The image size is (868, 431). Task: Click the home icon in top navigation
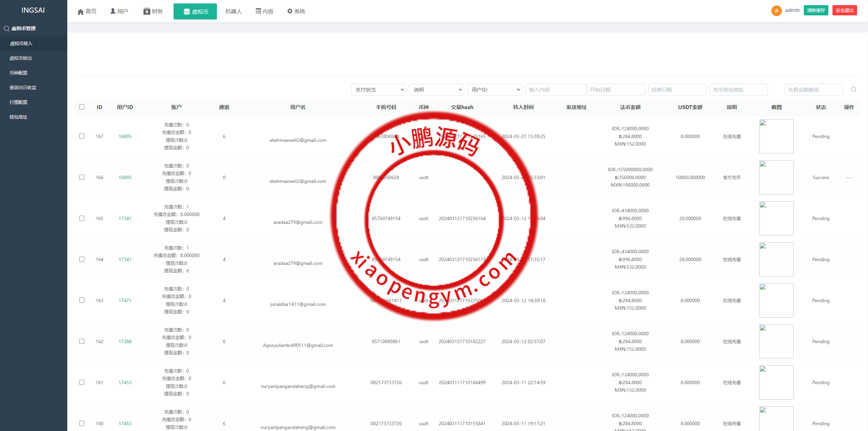pyautogui.click(x=81, y=12)
